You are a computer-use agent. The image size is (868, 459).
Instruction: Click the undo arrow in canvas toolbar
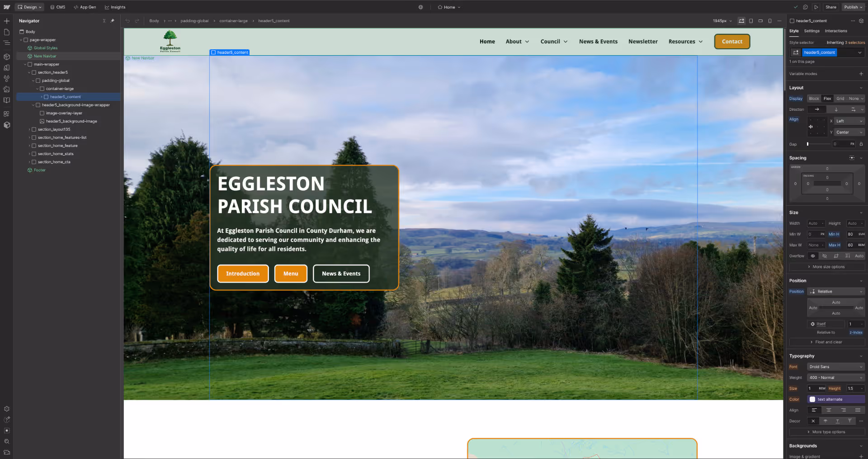[127, 21]
